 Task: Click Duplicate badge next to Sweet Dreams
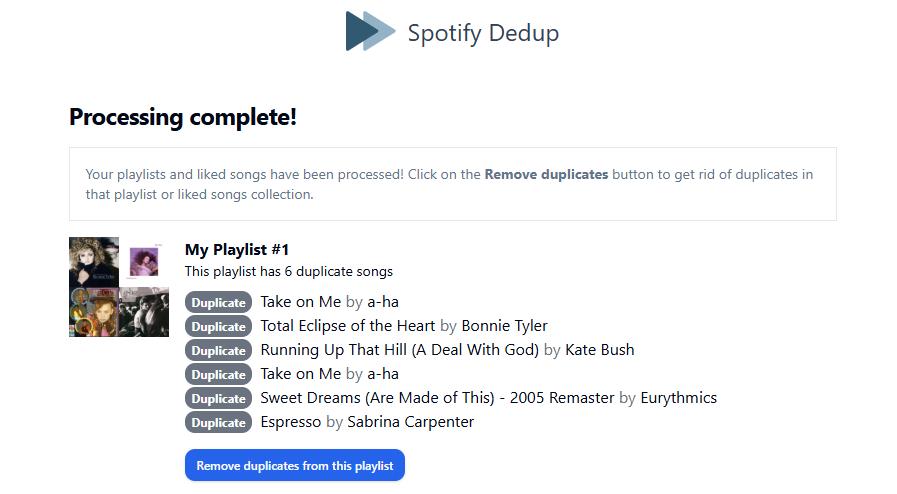(x=218, y=398)
